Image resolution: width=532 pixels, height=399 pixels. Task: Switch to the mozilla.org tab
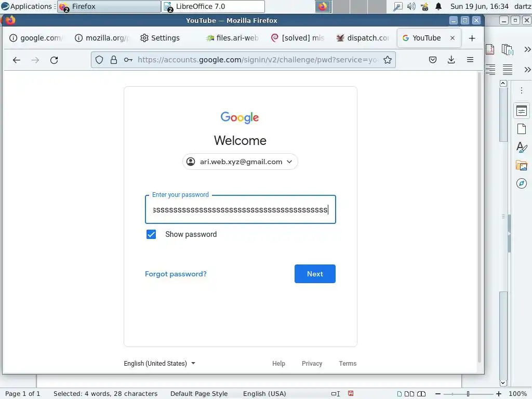102,38
